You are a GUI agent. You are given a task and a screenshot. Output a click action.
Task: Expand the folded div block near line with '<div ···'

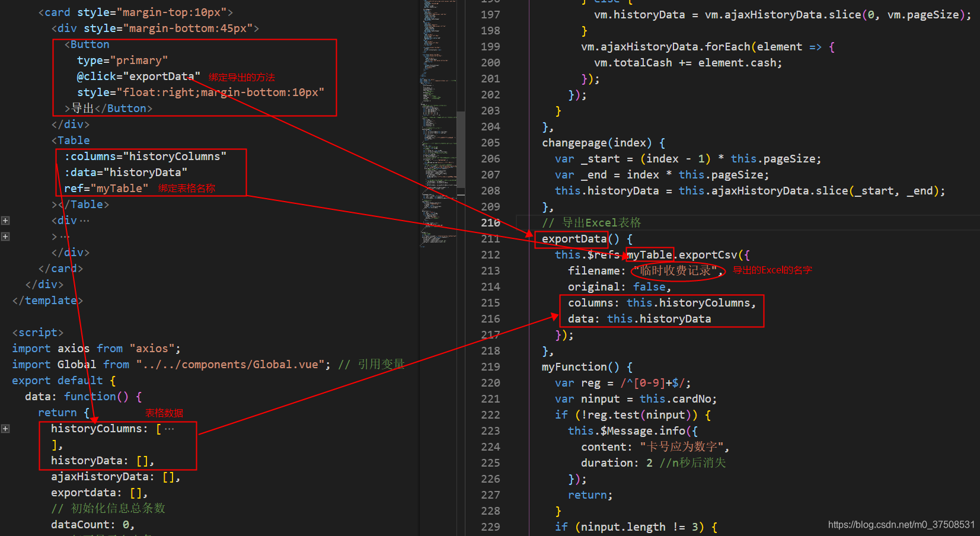pyautogui.click(x=5, y=221)
